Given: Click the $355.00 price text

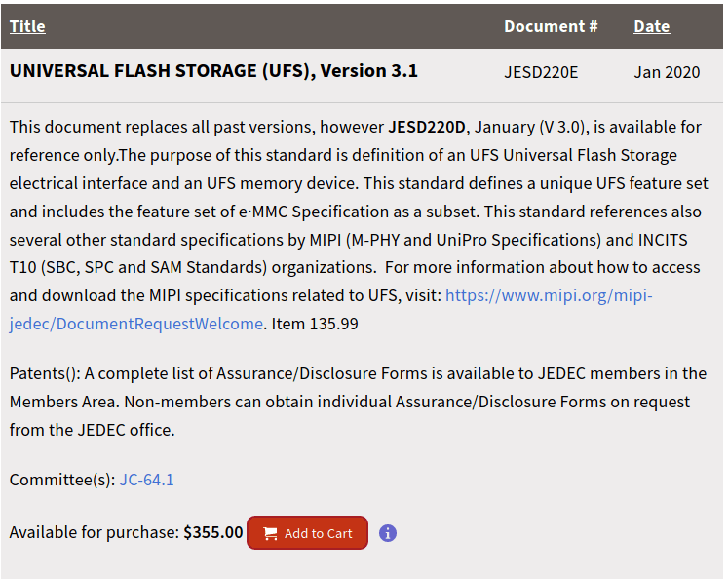Looking at the screenshot, I should tap(213, 532).
